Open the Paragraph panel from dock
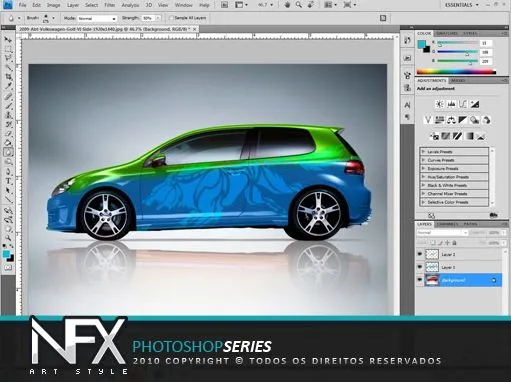This screenshot has height=382, width=511. [x=407, y=117]
